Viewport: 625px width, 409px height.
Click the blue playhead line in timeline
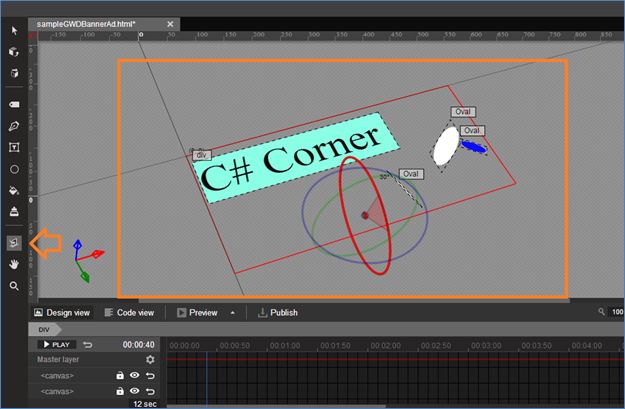click(x=207, y=379)
